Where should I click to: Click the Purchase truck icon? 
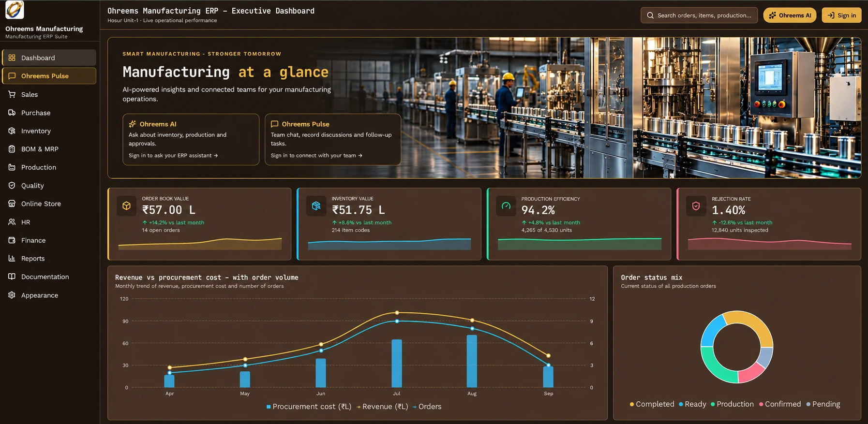pyautogui.click(x=12, y=113)
